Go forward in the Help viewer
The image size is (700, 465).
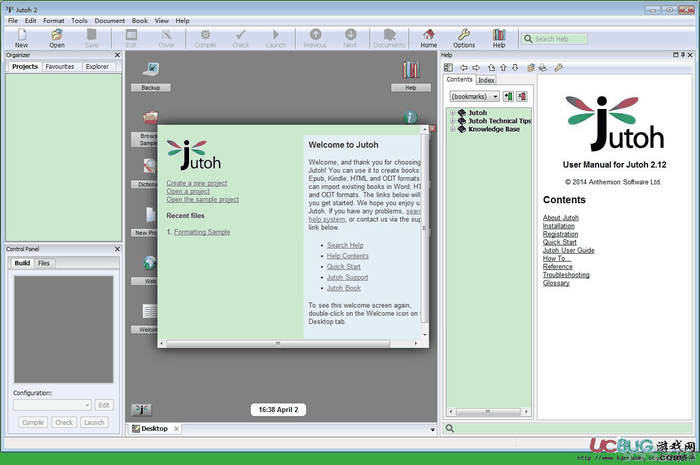pyautogui.click(x=476, y=67)
